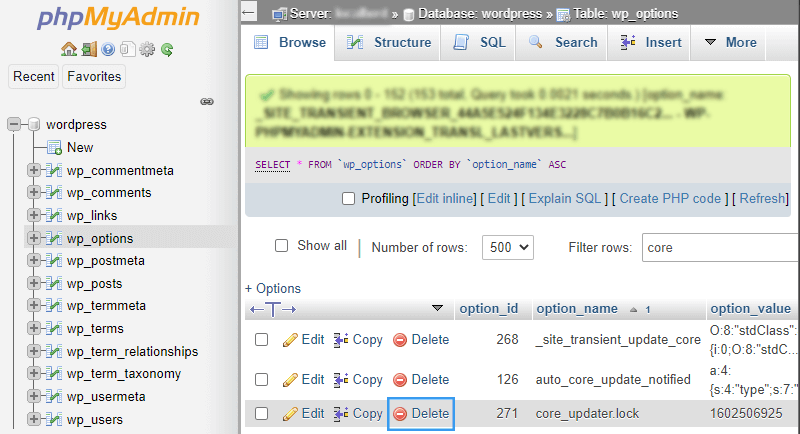Expand wp_postmeta tree node
The image size is (800, 434).
click(34, 260)
